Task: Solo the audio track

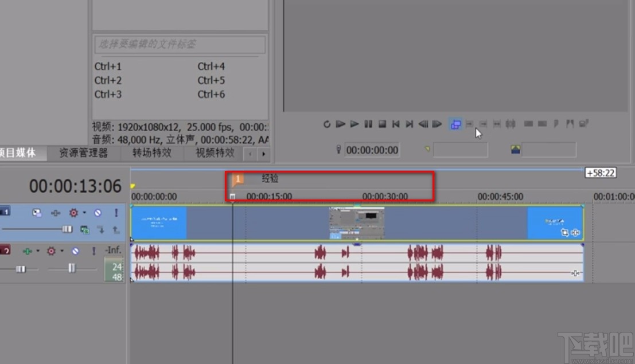Action: click(x=94, y=252)
